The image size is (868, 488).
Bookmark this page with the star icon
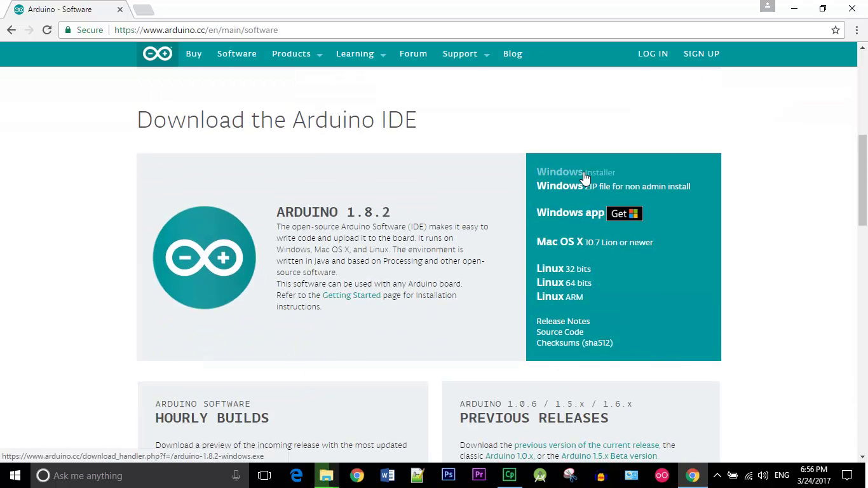click(836, 30)
